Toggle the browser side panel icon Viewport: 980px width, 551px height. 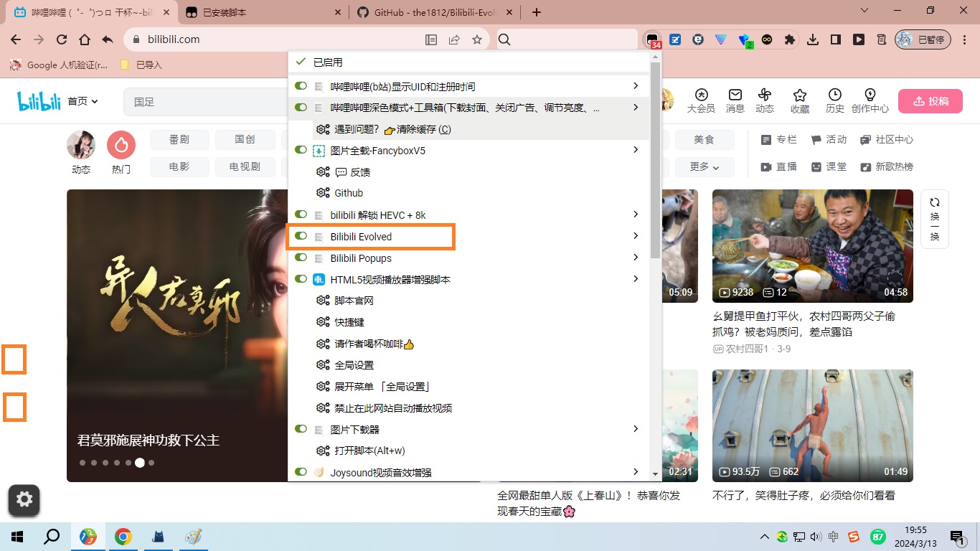(x=836, y=39)
